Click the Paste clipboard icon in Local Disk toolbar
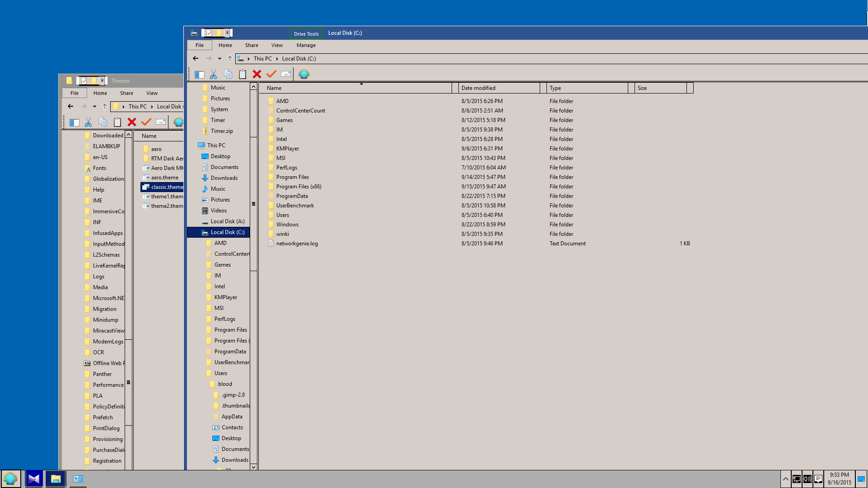Image resolution: width=868 pixels, height=488 pixels. tap(243, 75)
